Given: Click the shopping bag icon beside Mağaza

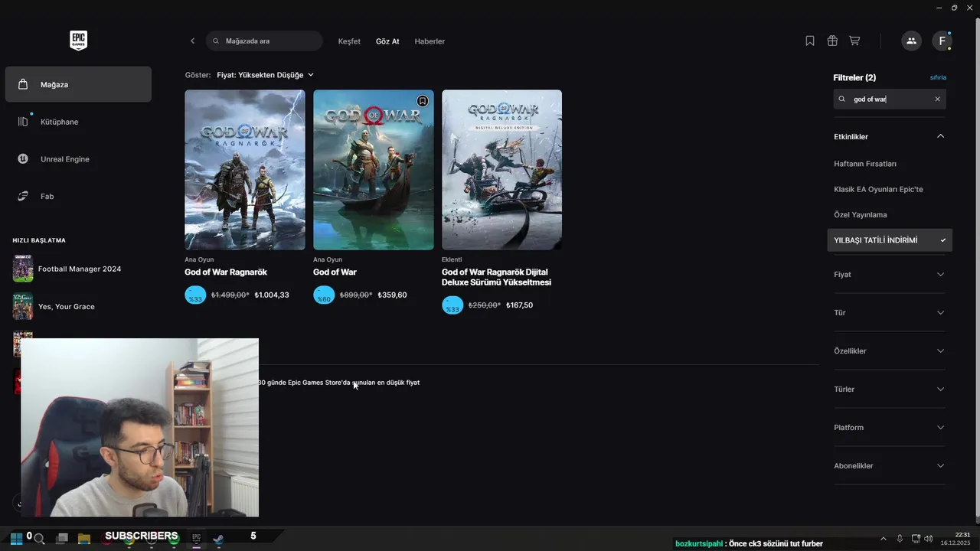Looking at the screenshot, I should (23, 84).
